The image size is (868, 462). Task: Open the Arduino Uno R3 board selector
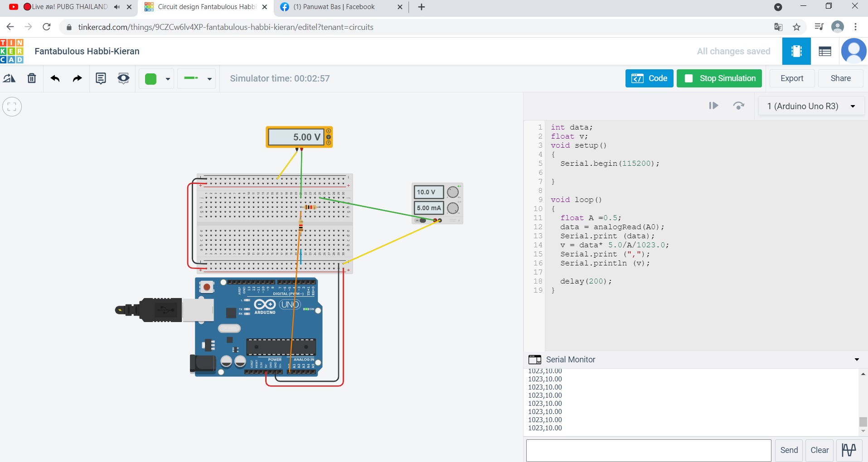coord(811,106)
